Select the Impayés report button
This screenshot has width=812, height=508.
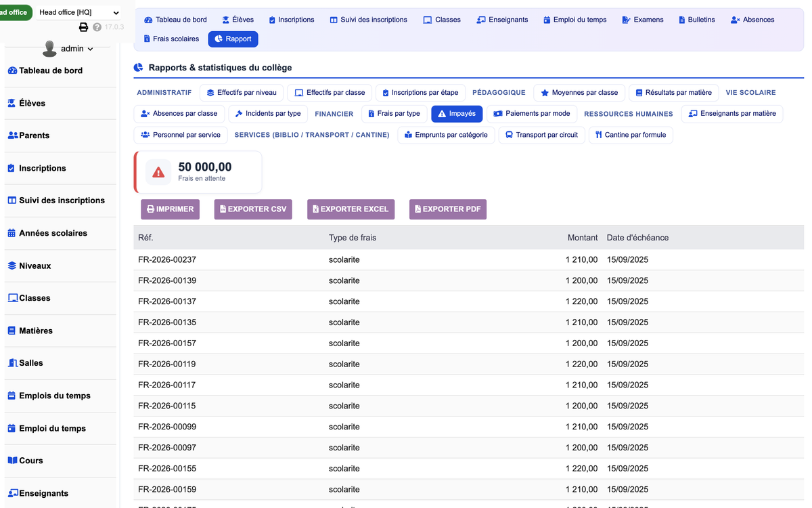[x=457, y=114]
